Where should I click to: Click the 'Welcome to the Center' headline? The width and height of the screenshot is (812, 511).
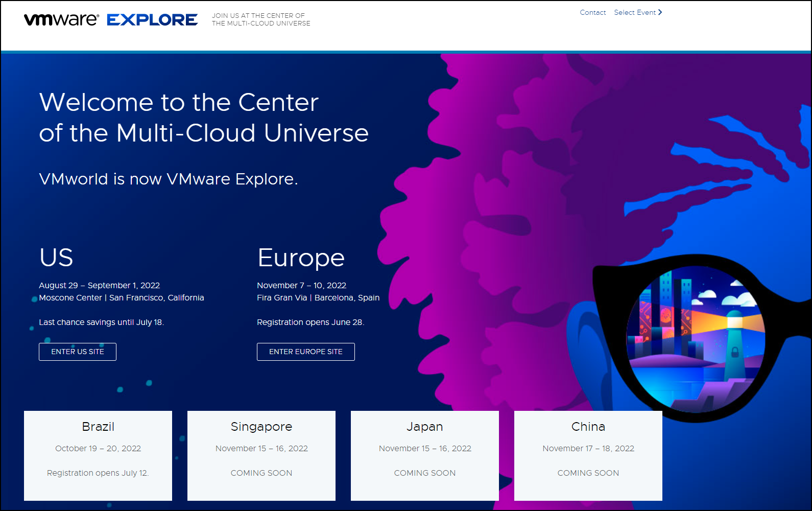tap(179, 102)
